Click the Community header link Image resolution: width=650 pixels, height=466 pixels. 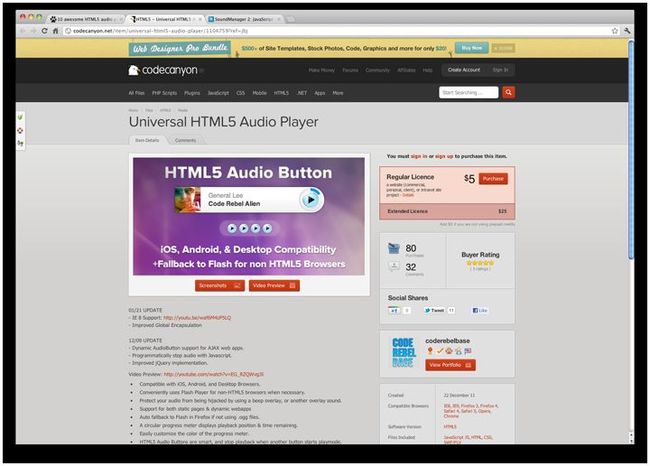(x=378, y=70)
